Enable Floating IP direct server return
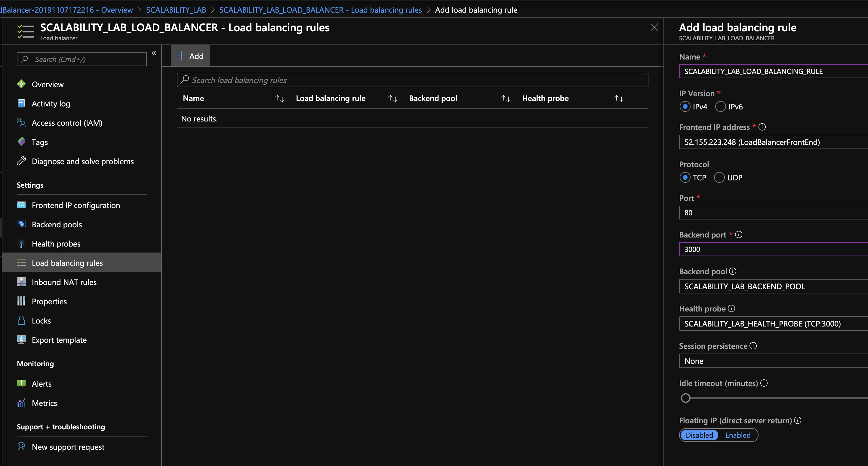Viewport: 868px width, 466px height. 737,435
